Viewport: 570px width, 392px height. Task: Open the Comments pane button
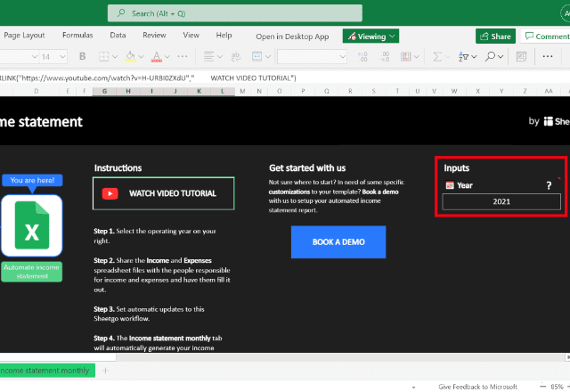[547, 36]
